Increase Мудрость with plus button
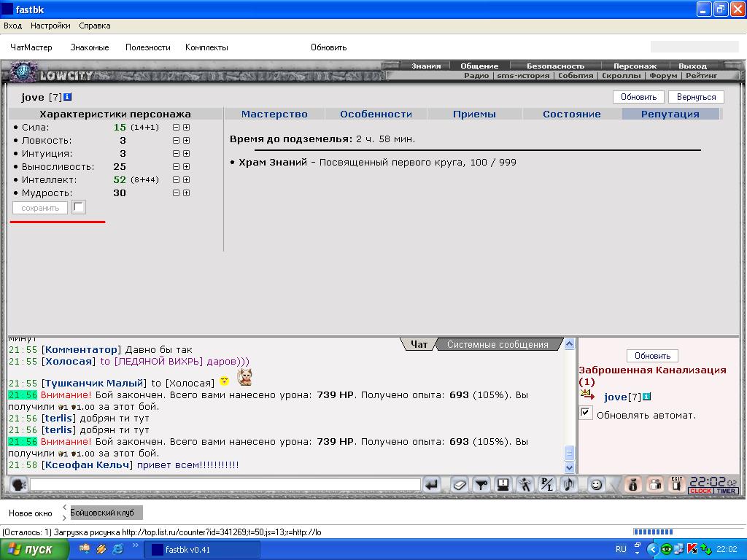Screen dimensions: 747x560 click(186, 192)
